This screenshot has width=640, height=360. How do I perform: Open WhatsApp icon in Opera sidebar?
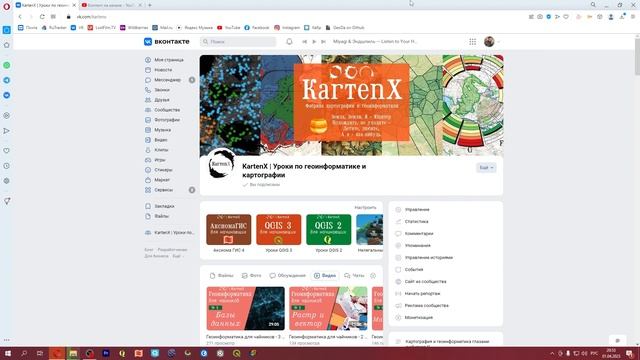coord(7,65)
